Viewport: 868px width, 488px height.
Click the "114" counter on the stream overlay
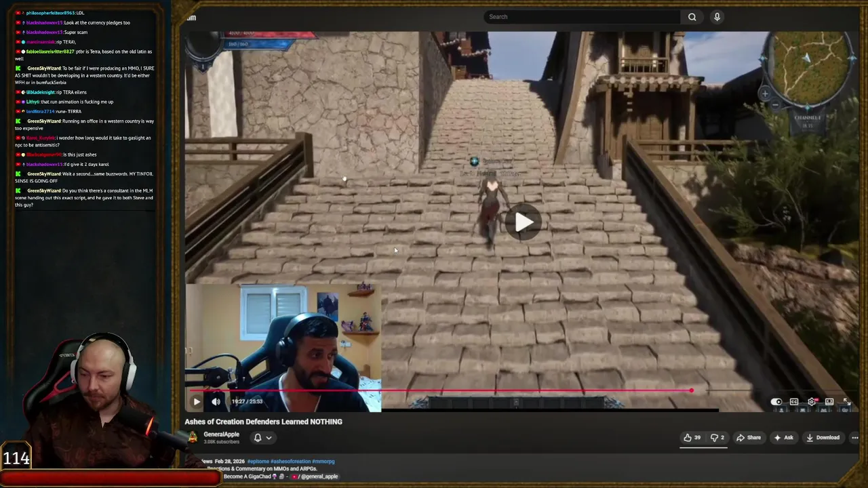click(x=16, y=458)
